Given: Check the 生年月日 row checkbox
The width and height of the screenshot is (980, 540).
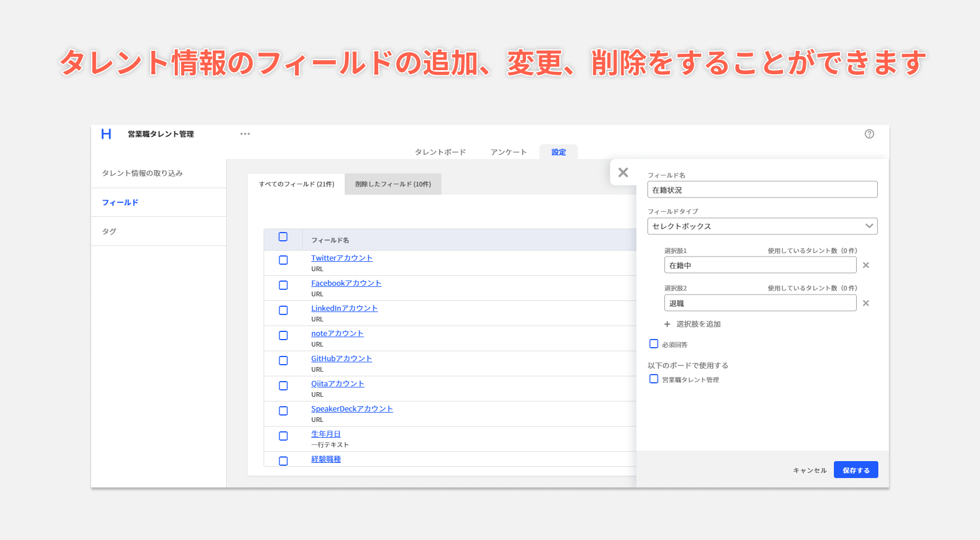Looking at the screenshot, I should click(283, 436).
